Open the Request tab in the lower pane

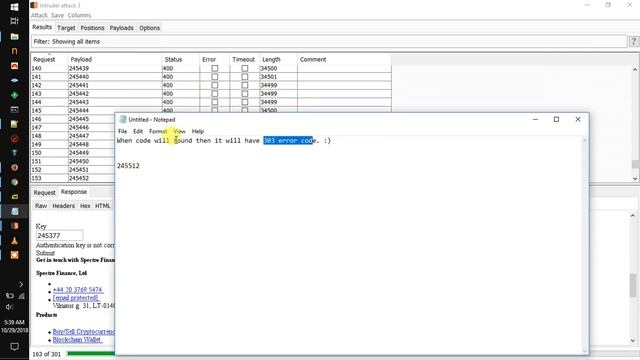(44, 192)
